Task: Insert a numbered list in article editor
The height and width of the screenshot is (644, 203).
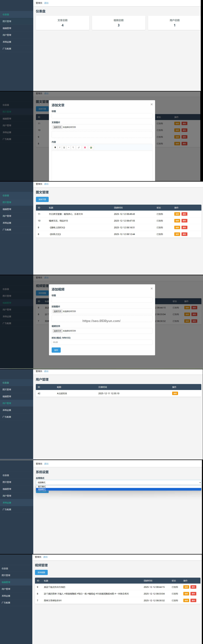Action: 73,147
